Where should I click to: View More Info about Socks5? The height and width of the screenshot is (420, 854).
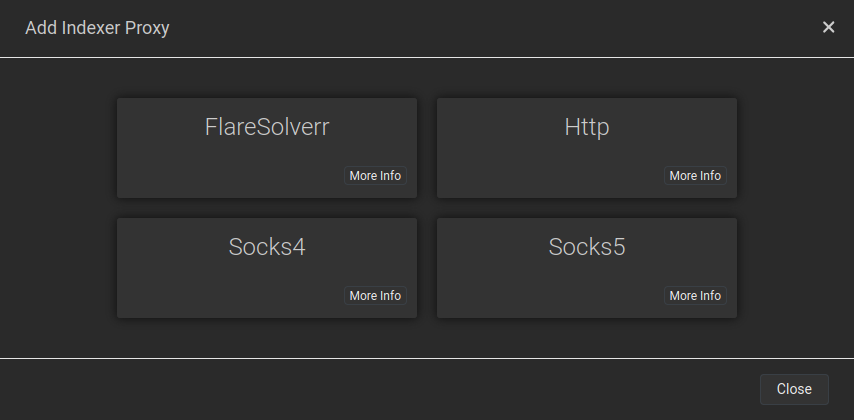pos(695,295)
